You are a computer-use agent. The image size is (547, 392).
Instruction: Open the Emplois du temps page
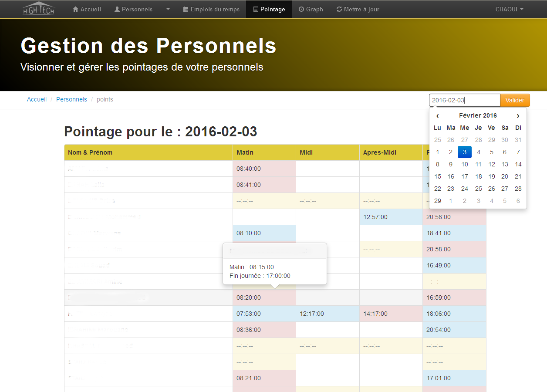pyautogui.click(x=211, y=9)
